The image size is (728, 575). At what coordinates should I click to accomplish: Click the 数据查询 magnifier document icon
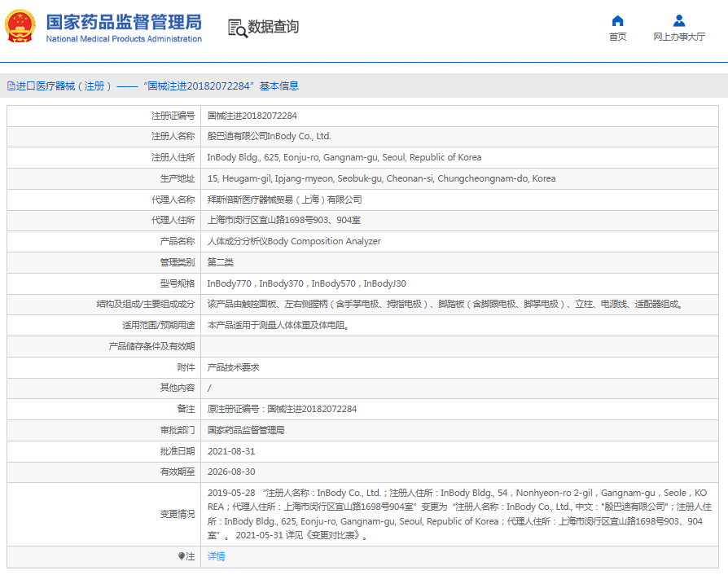click(x=237, y=28)
